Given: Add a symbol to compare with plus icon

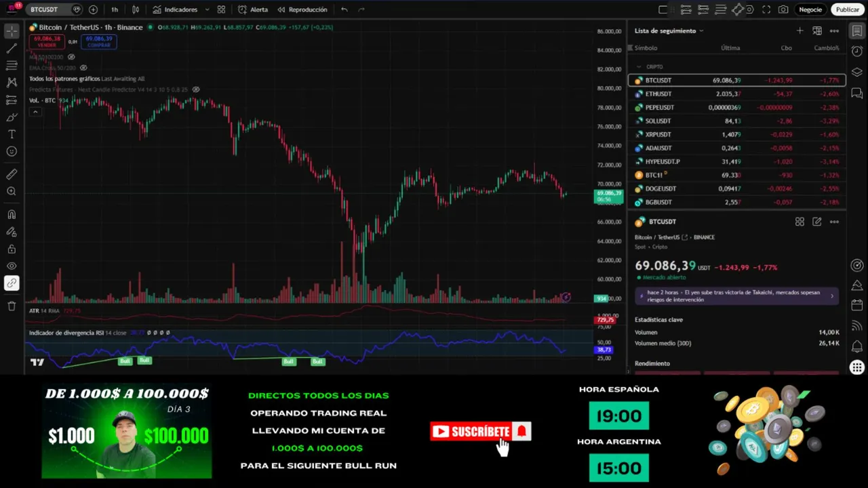Looking at the screenshot, I should tap(93, 9).
